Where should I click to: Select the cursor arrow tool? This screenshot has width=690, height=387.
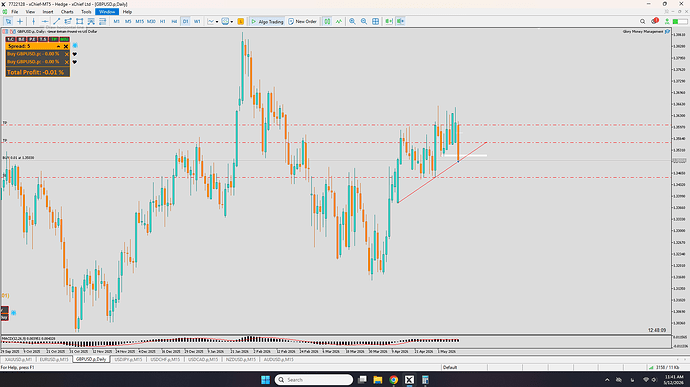(x=8, y=21)
